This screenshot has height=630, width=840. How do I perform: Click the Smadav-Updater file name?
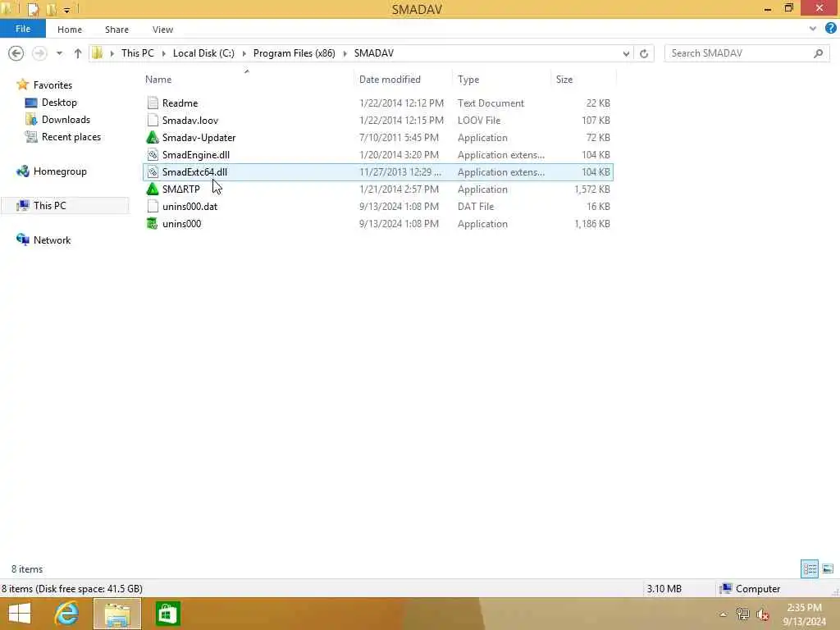(x=199, y=137)
